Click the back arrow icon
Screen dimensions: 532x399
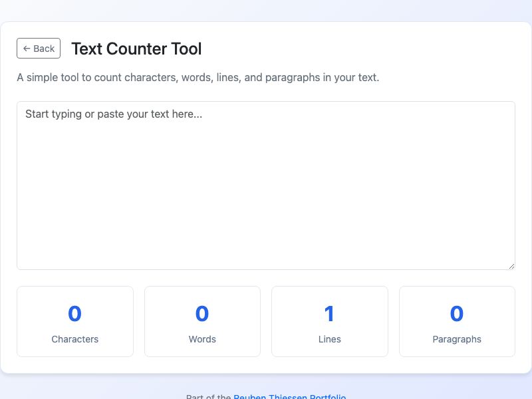click(27, 48)
